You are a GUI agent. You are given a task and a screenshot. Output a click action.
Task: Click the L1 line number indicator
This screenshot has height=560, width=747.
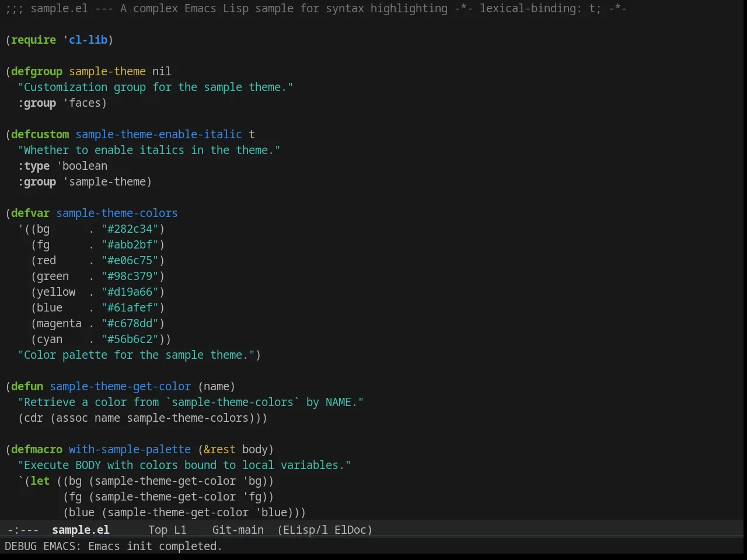[x=180, y=530]
